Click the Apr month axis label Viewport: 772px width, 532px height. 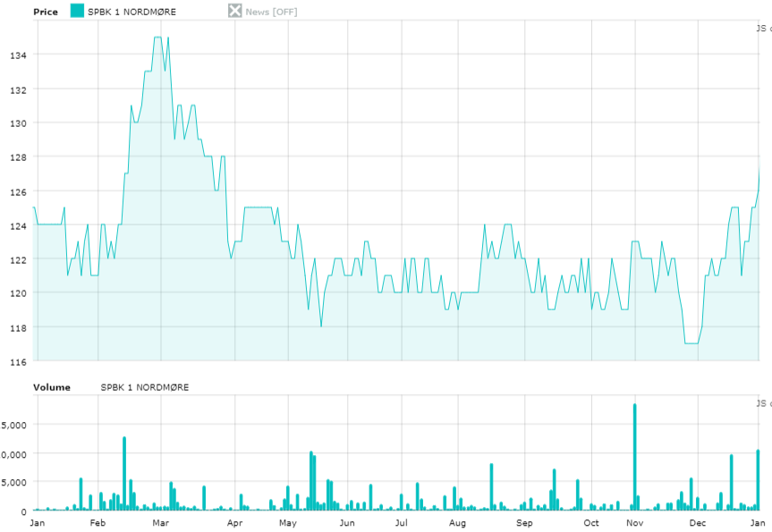(x=235, y=523)
